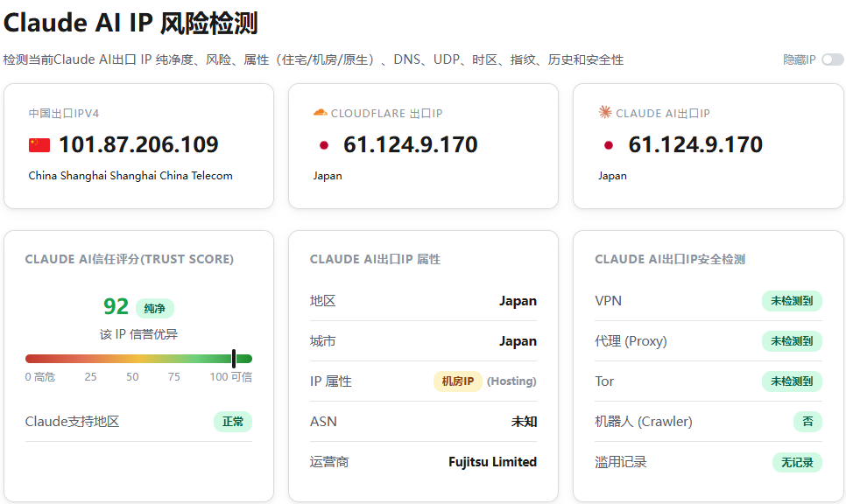Click the 无记录 badge for 滥用记录
This screenshot has width=846, height=504.
798,462
